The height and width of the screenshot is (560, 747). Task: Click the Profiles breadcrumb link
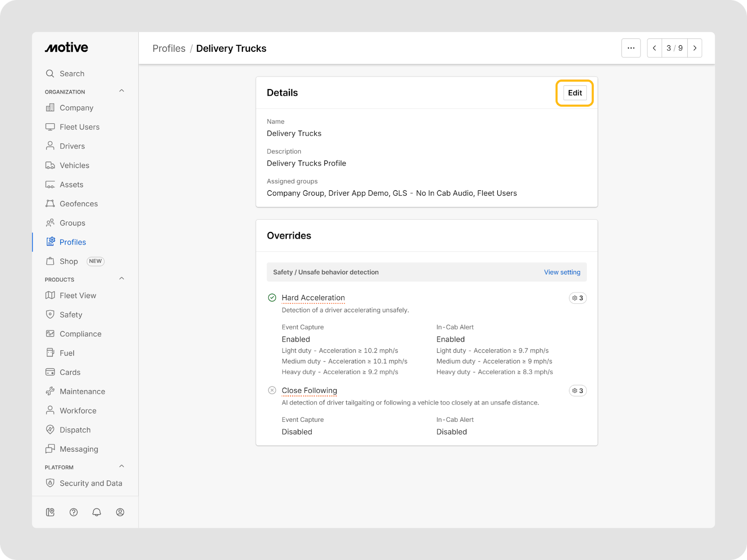tap(169, 49)
